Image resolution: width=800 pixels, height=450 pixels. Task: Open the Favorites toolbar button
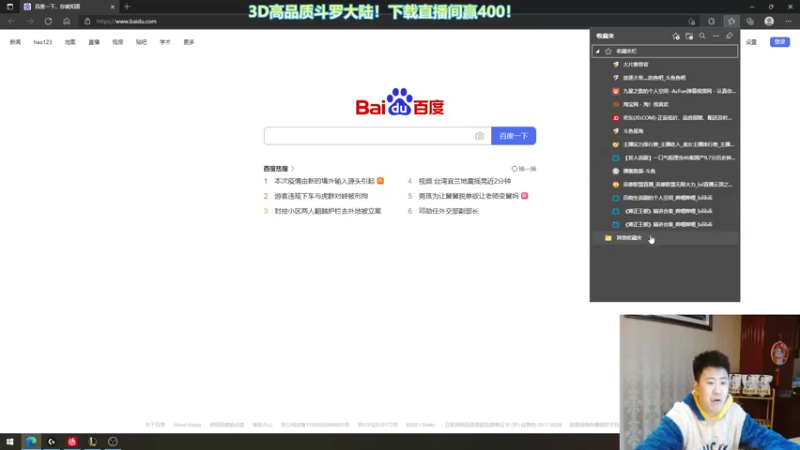coord(731,21)
